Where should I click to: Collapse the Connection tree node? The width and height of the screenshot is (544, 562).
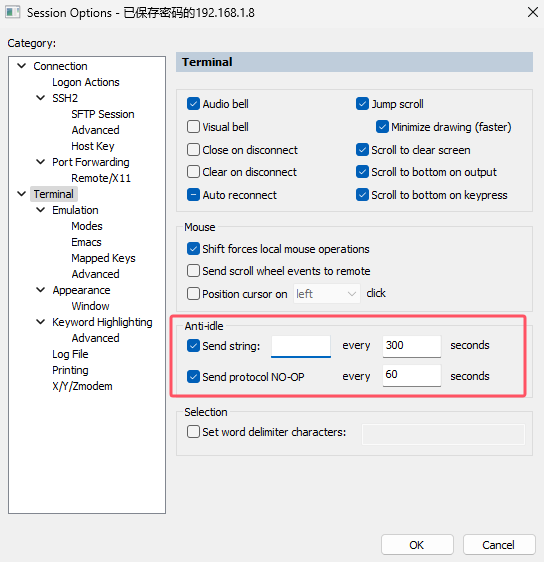tap(22, 66)
